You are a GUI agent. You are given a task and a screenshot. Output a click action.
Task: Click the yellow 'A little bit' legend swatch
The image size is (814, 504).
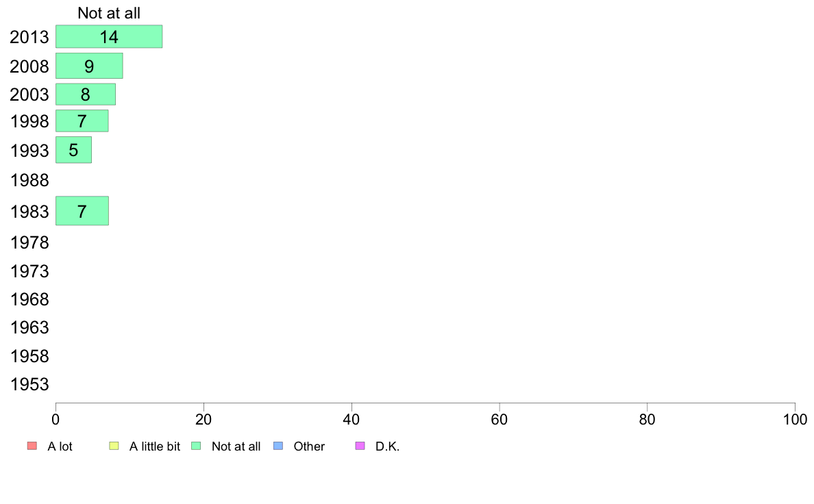point(114,446)
